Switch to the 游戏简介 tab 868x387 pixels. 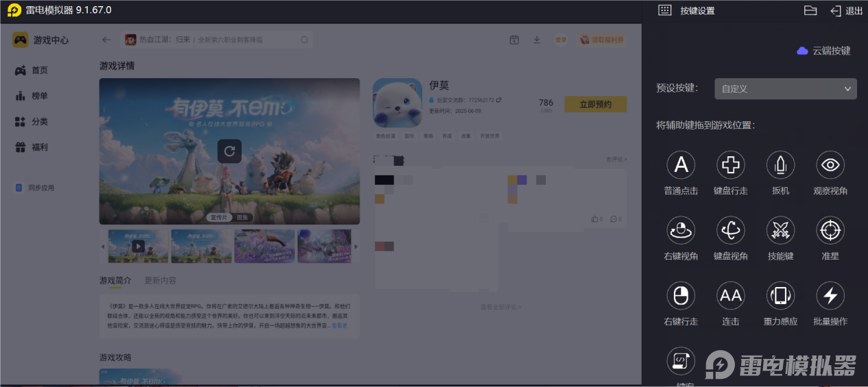(x=115, y=280)
